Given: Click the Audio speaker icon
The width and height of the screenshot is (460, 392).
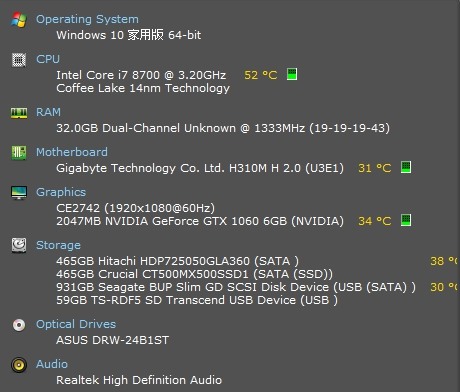Looking at the screenshot, I should click(x=19, y=365).
